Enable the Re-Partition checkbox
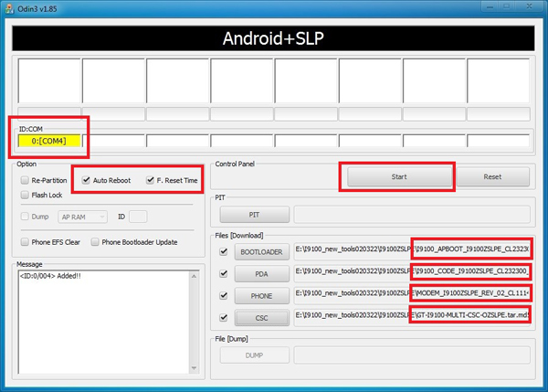548x392 pixels. pyautogui.click(x=25, y=181)
